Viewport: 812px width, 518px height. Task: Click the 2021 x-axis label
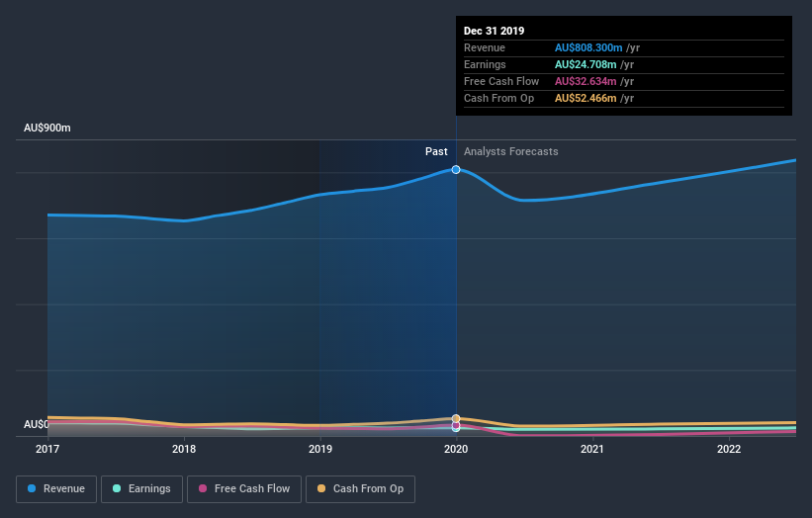tap(591, 449)
